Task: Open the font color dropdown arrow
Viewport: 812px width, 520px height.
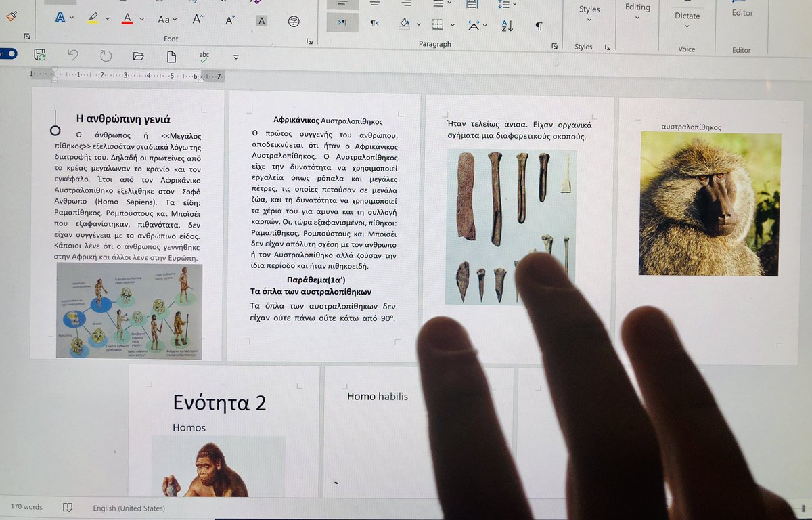Action: tap(141, 19)
